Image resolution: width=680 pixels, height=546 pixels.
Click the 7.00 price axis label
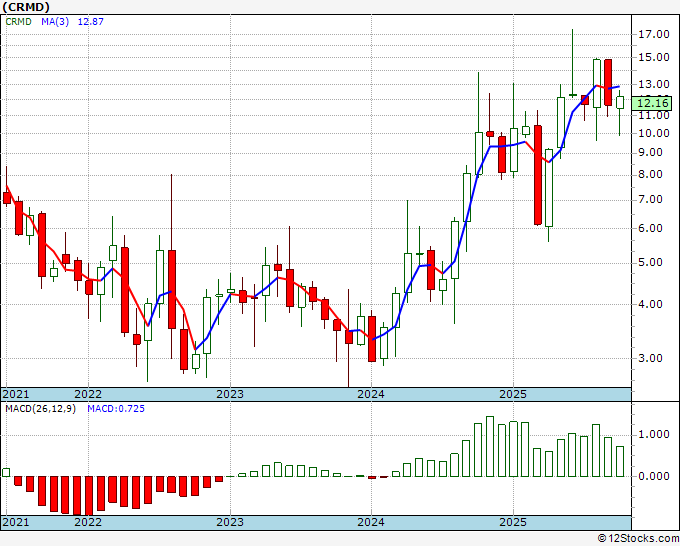(650, 199)
